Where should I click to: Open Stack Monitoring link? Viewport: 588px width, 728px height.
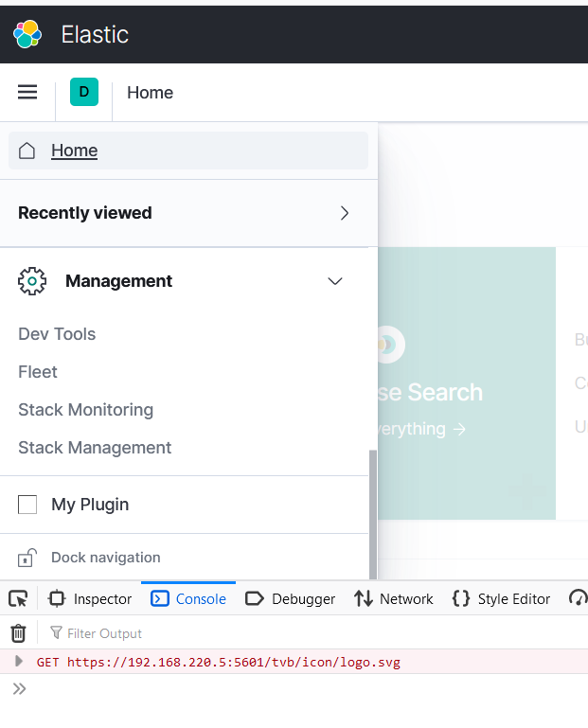point(85,410)
